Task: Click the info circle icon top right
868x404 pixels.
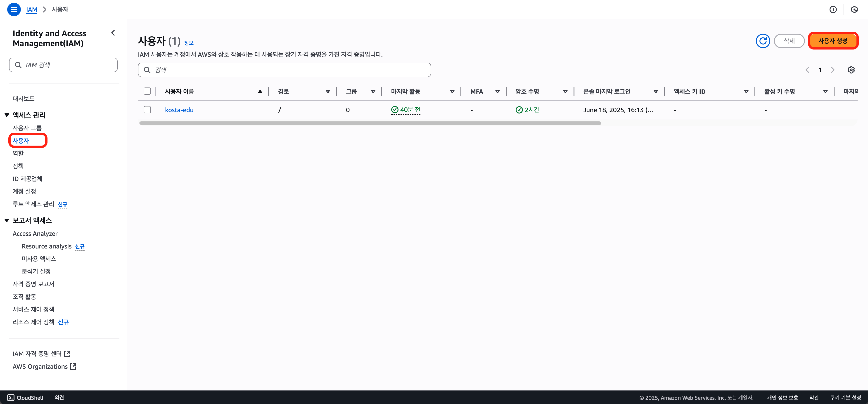Action: click(x=833, y=9)
